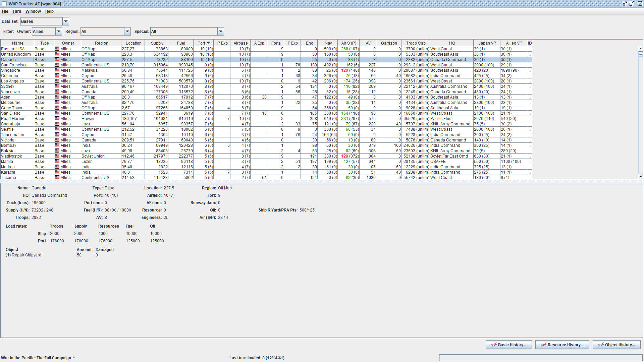Sort by the Fuel column header

tap(181, 43)
